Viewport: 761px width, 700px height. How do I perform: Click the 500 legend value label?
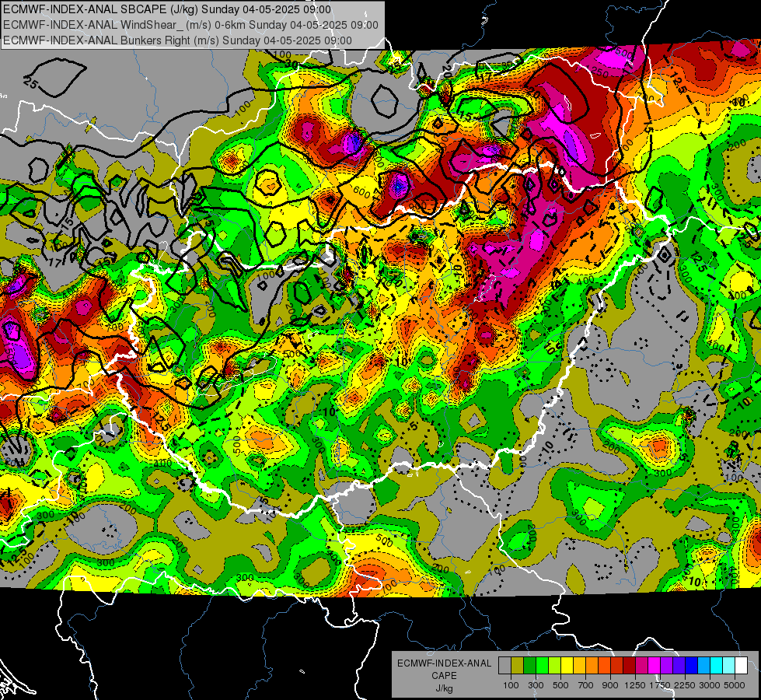pos(560,685)
